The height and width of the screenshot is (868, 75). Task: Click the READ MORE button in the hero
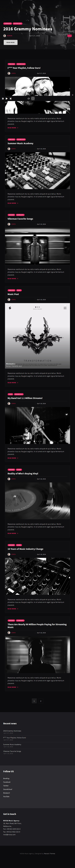[x=10, y=42]
